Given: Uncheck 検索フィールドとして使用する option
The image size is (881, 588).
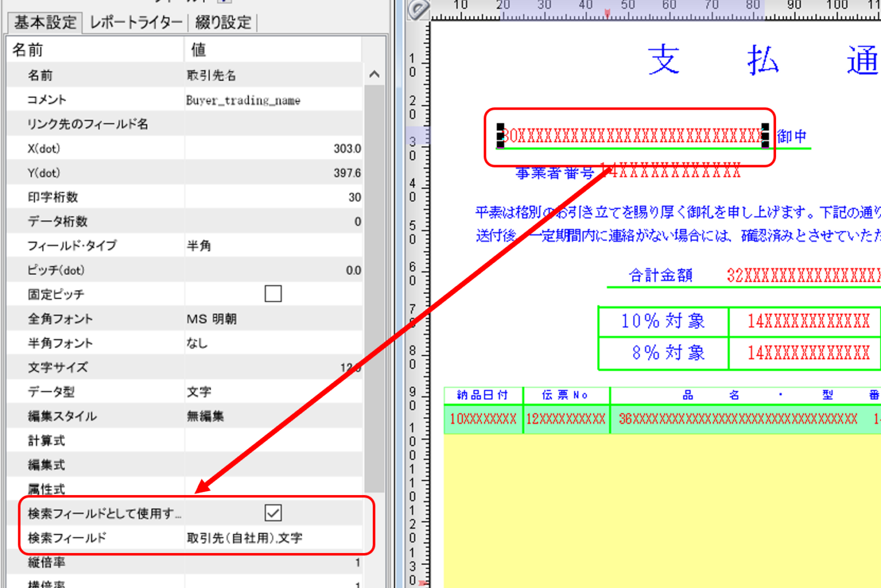Looking at the screenshot, I should (x=273, y=513).
